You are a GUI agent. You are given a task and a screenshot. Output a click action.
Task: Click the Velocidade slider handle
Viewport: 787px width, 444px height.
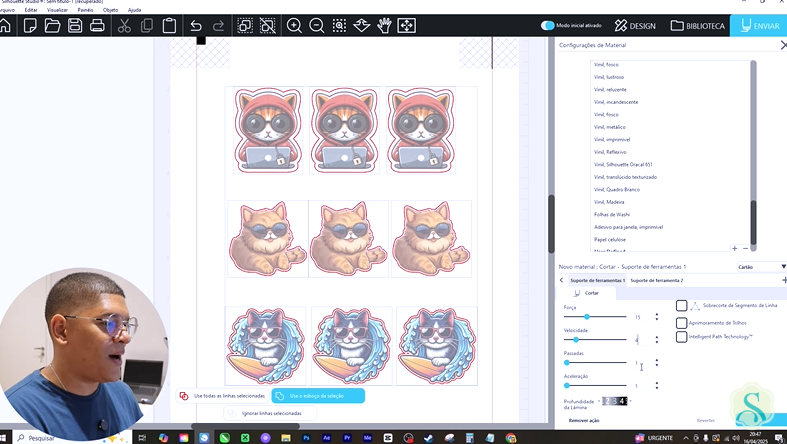coord(576,340)
